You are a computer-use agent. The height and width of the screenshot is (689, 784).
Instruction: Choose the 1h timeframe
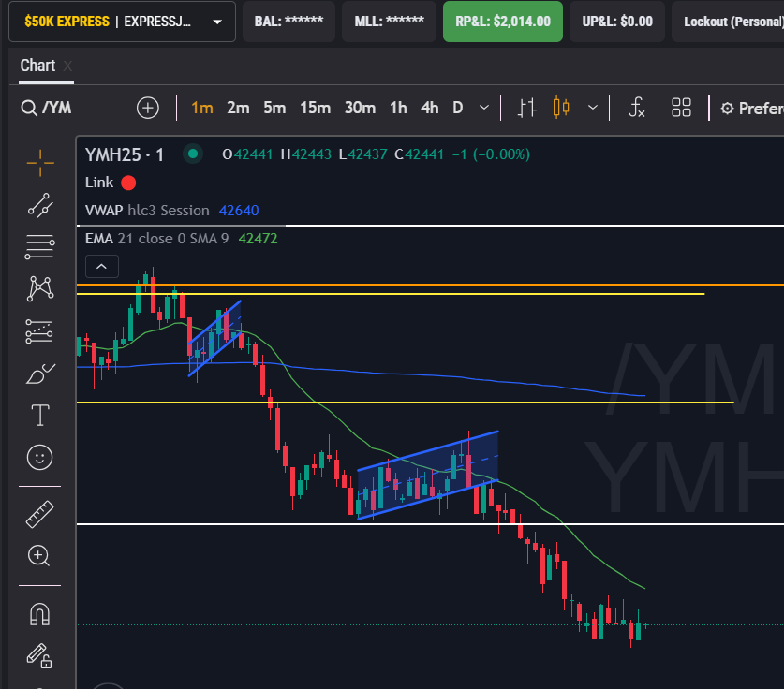[398, 108]
